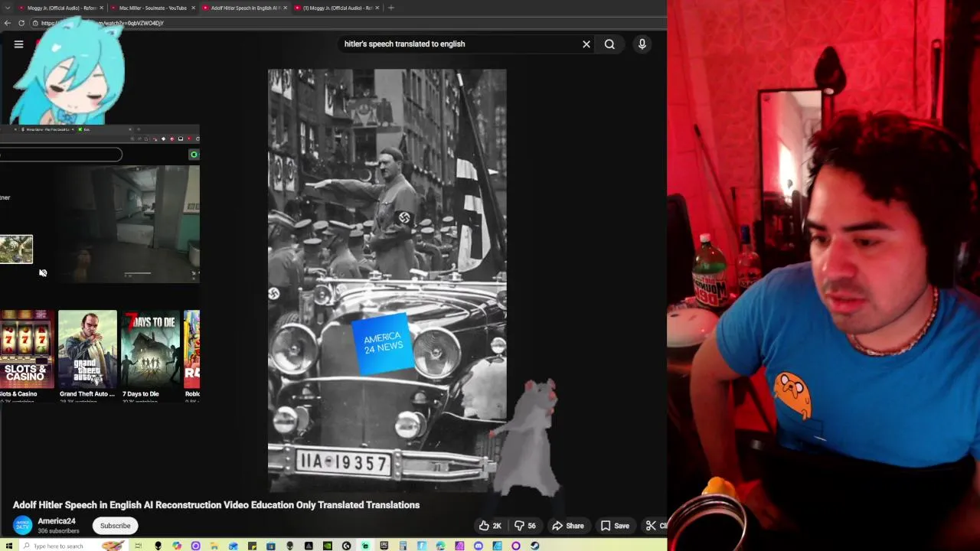Viewport: 980px width, 551px height.
Task: Switch to Mac Miller - Soulmate tab
Action: (152, 8)
